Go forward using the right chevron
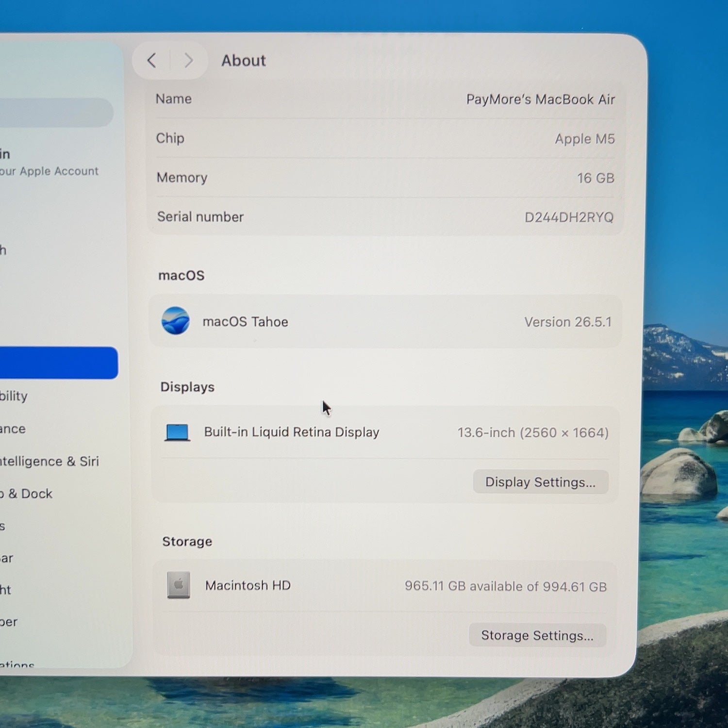Viewport: 728px width, 728px height. tap(188, 61)
